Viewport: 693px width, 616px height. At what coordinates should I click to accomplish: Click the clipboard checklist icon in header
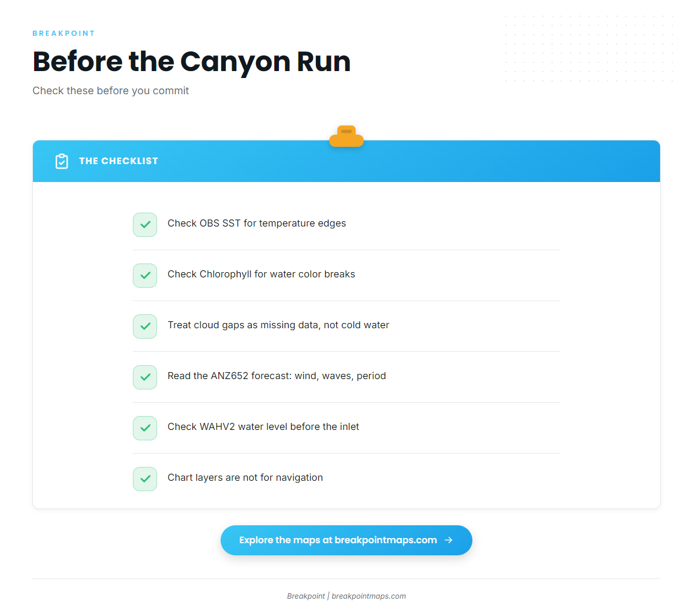click(x=62, y=161)
